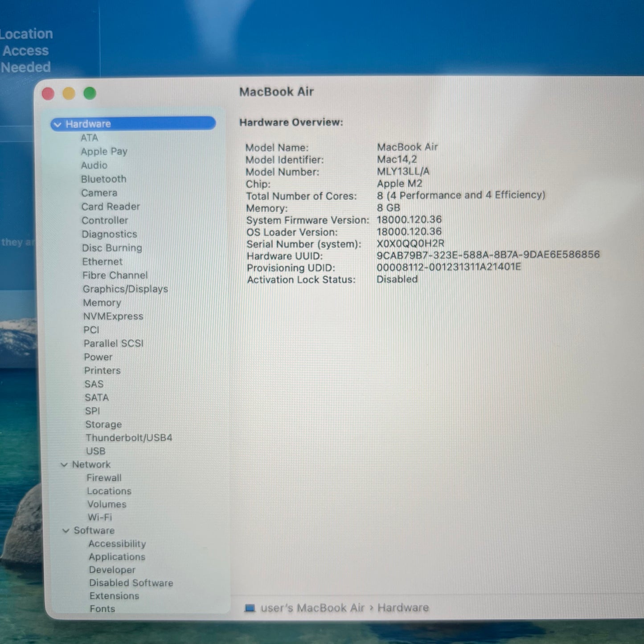
Task: Open the Diagnostics entry
Action: tap(110, 234)
